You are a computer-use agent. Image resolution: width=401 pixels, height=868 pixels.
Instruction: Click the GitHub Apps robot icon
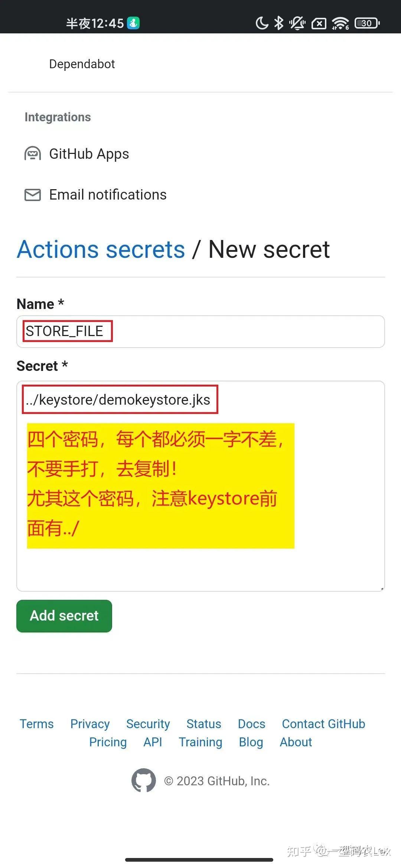[x=33, y=154]
